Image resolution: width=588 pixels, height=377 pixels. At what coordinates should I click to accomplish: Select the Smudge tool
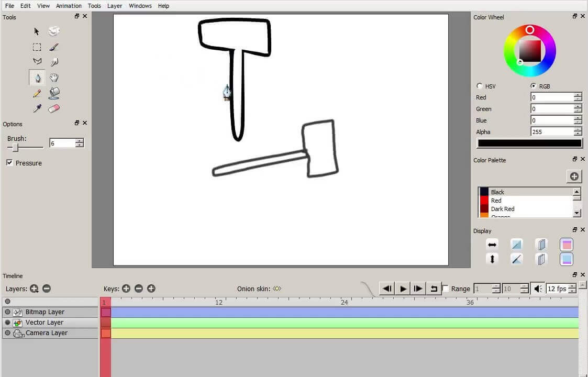[54, 61]
